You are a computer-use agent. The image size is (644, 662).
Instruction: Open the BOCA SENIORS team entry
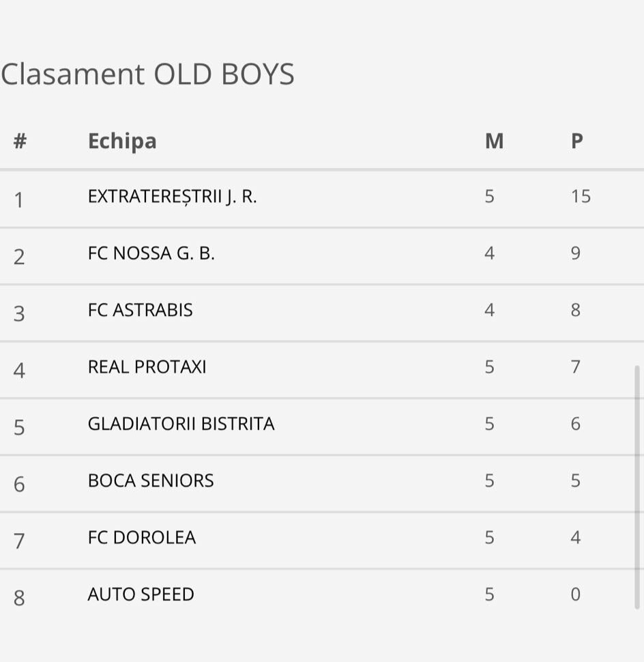point(151,480)
